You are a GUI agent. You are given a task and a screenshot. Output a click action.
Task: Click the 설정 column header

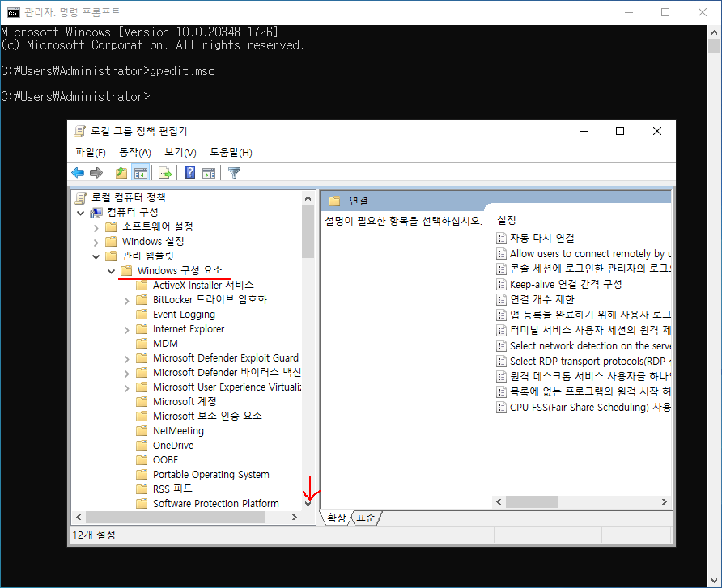coord(507,220)
